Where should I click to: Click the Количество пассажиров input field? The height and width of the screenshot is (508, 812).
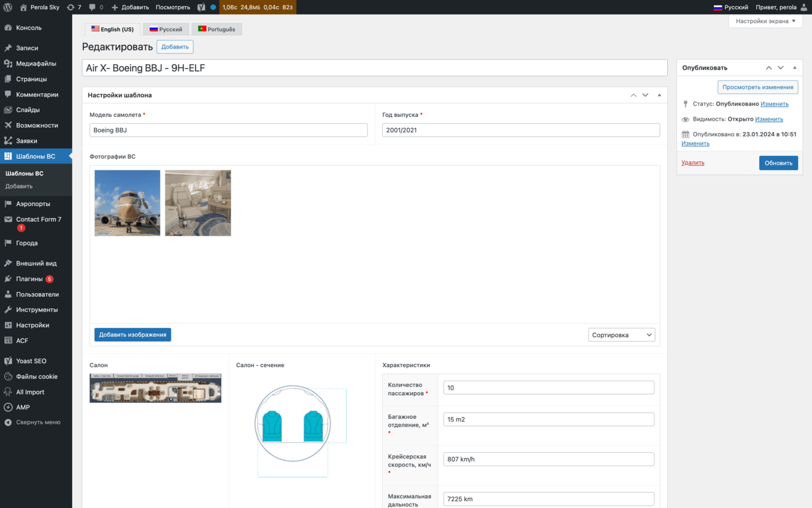[548, 388]
